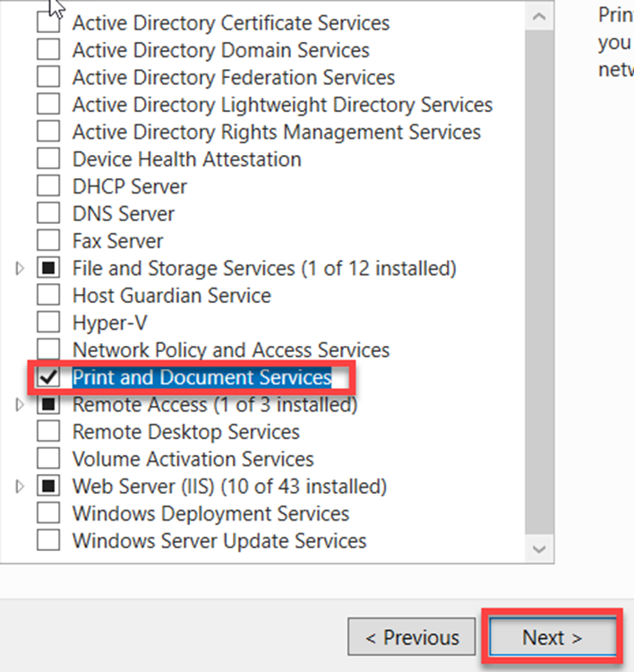Go back with the Previous button
Viewport: 634px width, 672px height.
(412, 638)
